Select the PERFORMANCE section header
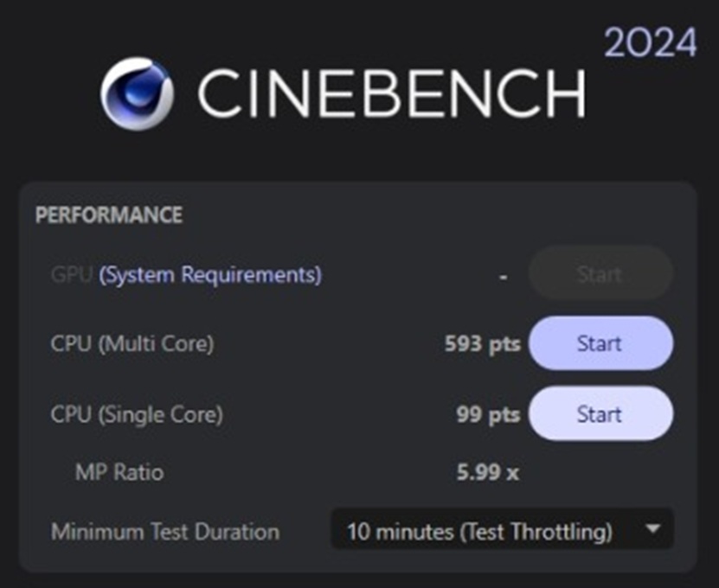 tap(109, 215)
